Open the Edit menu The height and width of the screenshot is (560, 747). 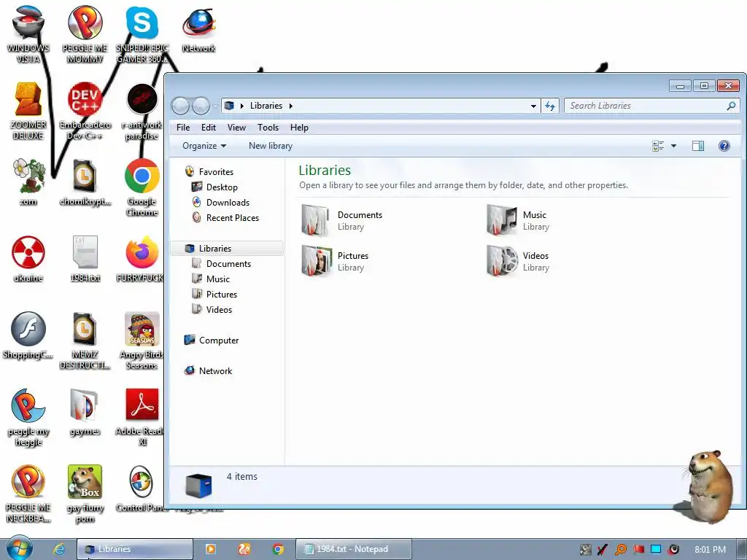(208, 128)
